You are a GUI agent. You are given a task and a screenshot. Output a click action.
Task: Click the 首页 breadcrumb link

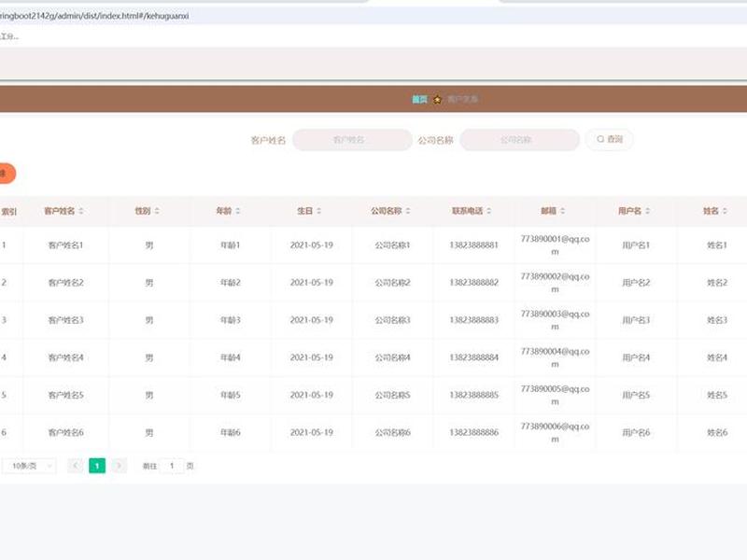click(x=419, y=99)
